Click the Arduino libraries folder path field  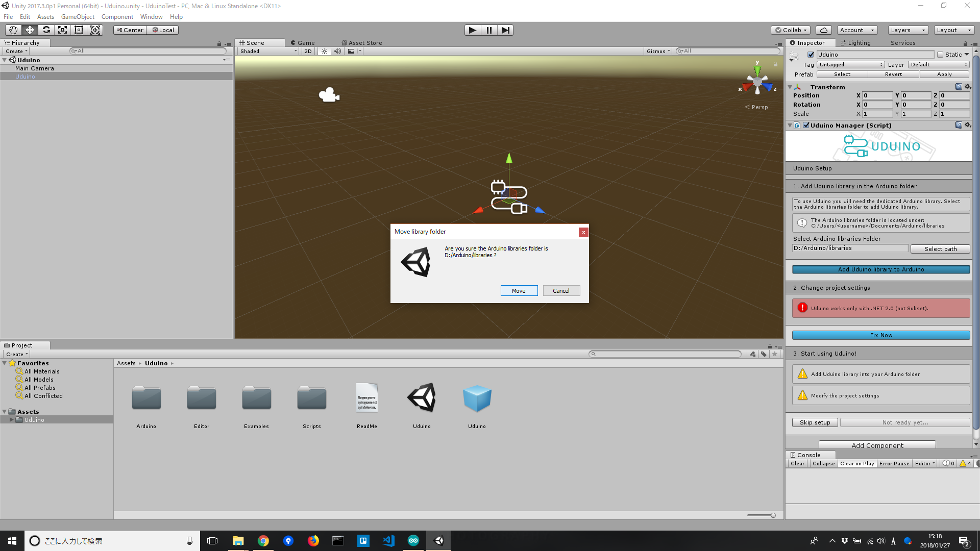850,248
